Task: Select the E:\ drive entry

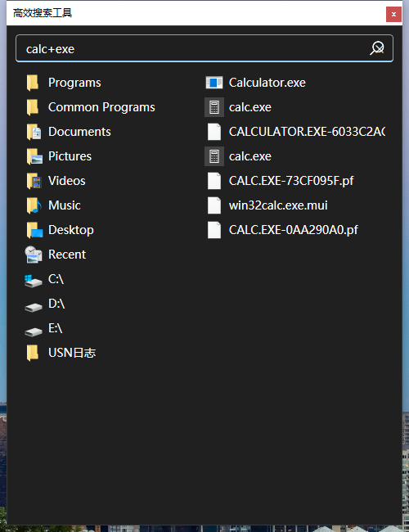Action: point(43,328)
